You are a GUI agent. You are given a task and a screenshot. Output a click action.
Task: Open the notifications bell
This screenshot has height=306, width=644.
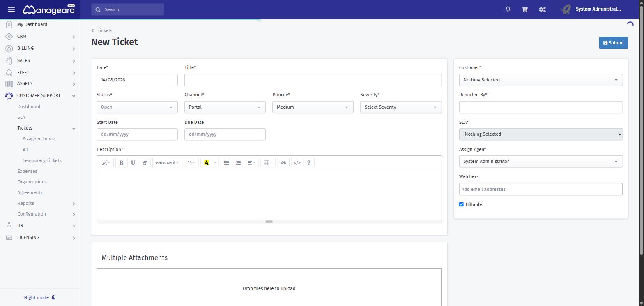tap(508, 9)
